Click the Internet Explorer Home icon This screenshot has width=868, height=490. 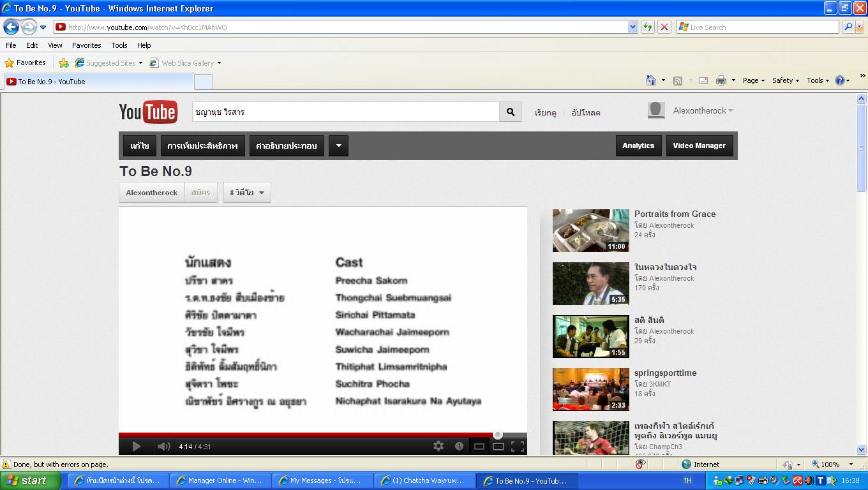point(651,80)
